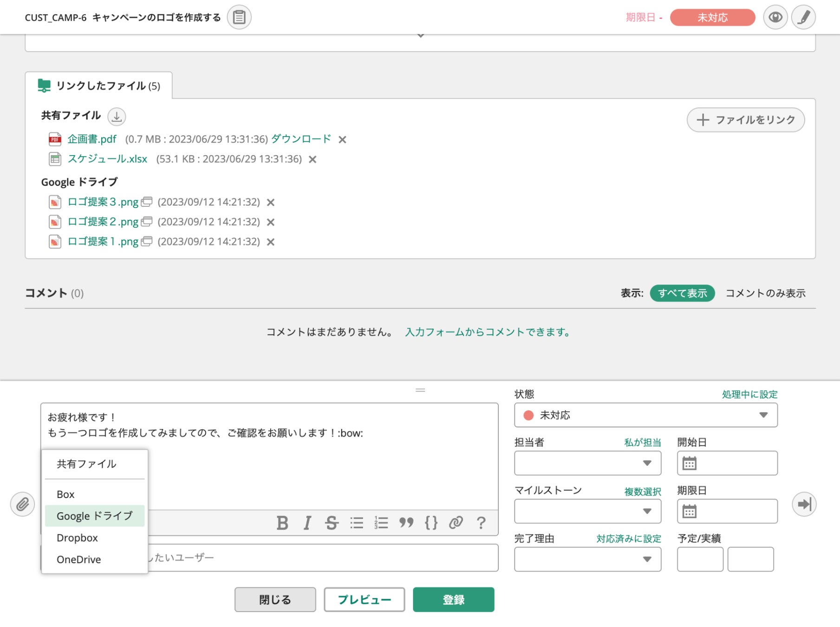Open issue editor with pencil icon
840x627 pixels.
(804, 17)
